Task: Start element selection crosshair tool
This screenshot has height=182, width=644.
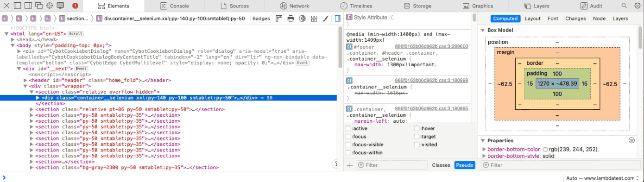Action: pos(50,6)
